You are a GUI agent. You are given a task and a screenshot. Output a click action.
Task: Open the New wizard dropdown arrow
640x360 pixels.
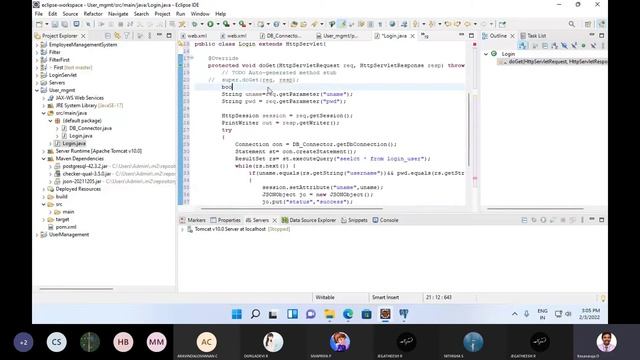click(x=47, y=24)
